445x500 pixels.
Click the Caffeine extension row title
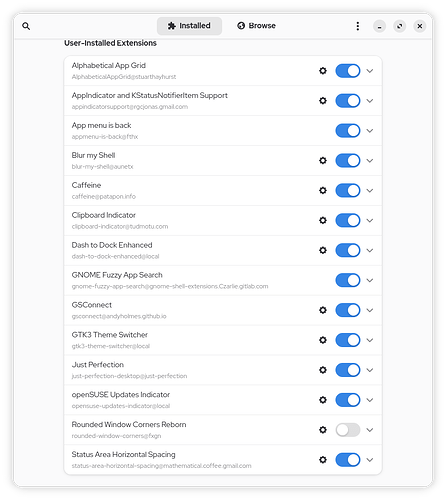86,185
